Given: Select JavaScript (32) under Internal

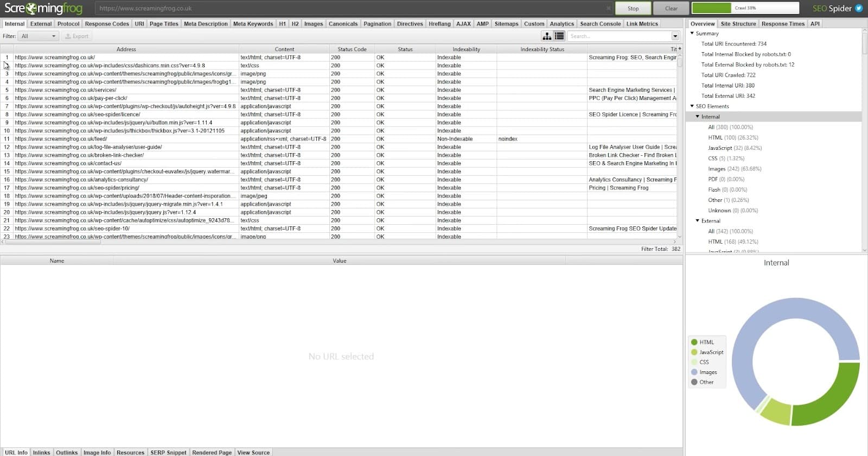Looking at the screenshot, I should [x=735, y=148].
